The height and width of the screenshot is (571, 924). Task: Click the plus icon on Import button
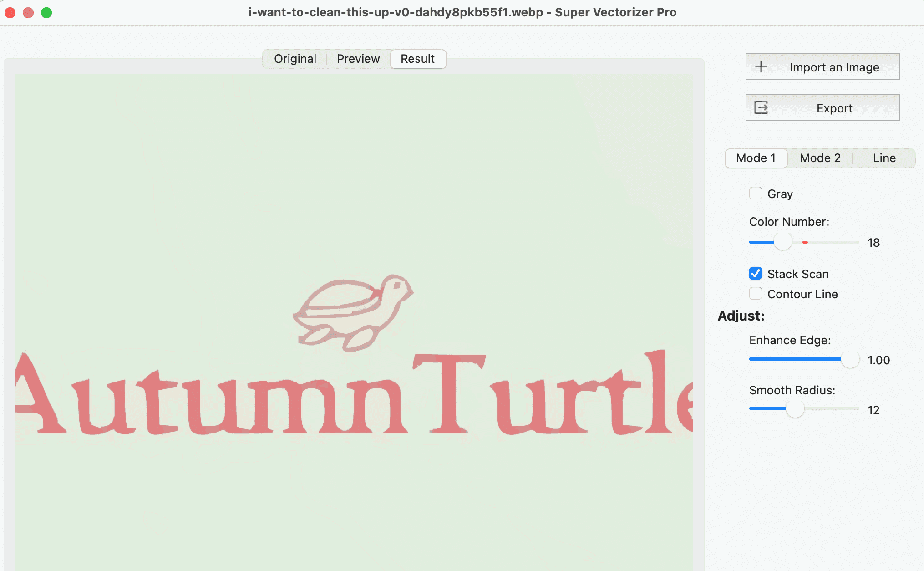click(x=761, y=66)
